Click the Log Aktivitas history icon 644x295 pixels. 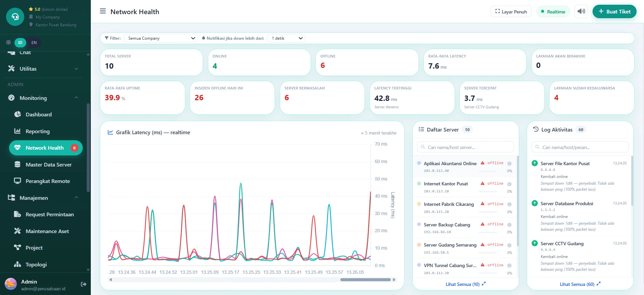pos(536,129)
